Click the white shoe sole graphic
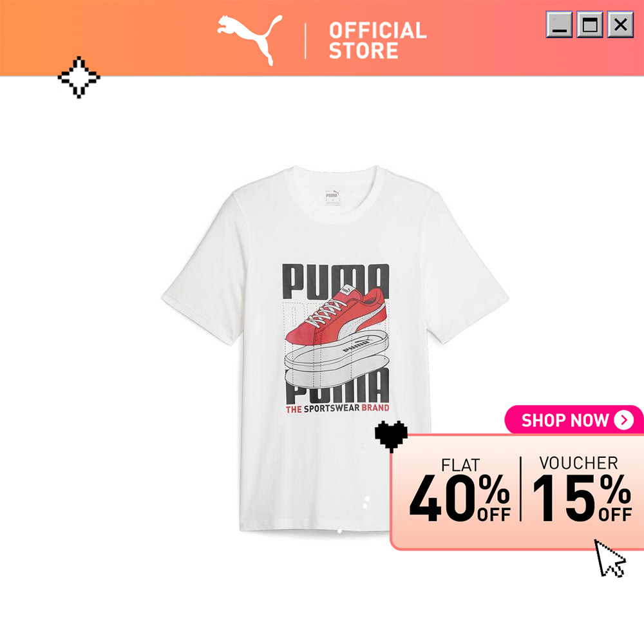Screen dimensions: 644x644 tap(337, 361)
